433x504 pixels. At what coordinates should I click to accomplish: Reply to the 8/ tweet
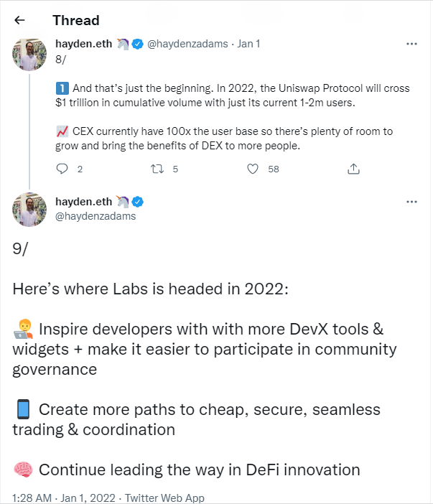(62, 169)
